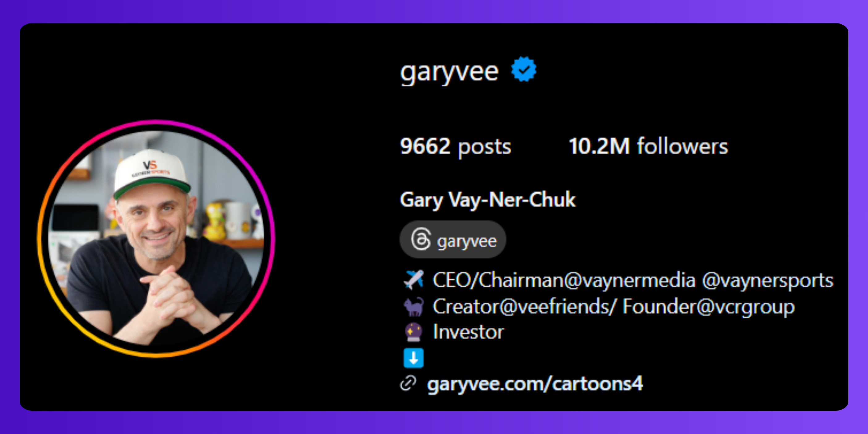
Task: Open the garyvee.com/cartoons4 link
Action: (x=535, y=384)
